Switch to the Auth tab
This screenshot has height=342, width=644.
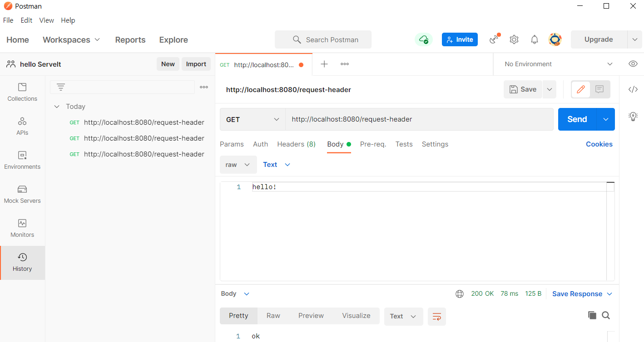point(260,144)
